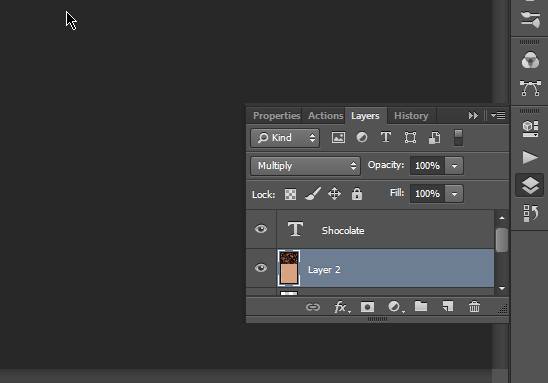Image resolution: width=548 pixels, height=383 pixels.
Task: Hide the Shocolate text layer
Action: click(x=261, y=229)
